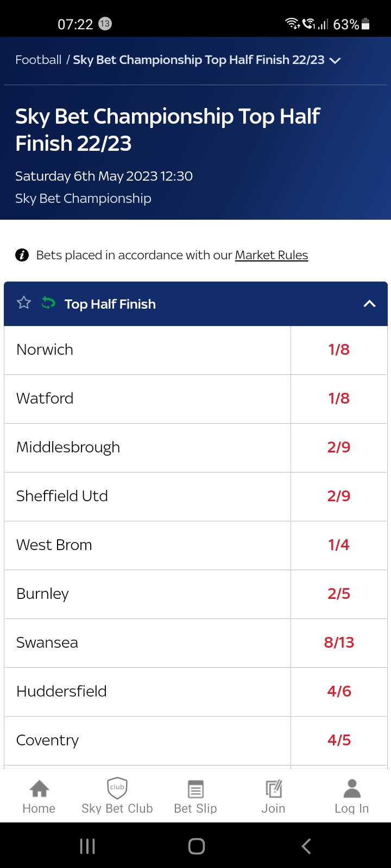Tap the Huddersfield team row
Viewport: 391px width, 868px height.
click(147, 692)
